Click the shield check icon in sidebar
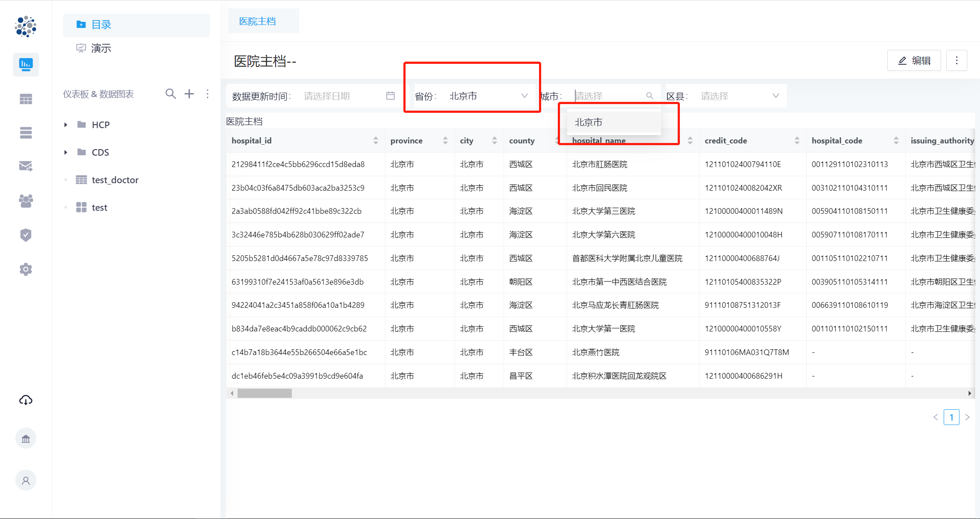This screenshot has height=519, width=980. pos(26,235)
